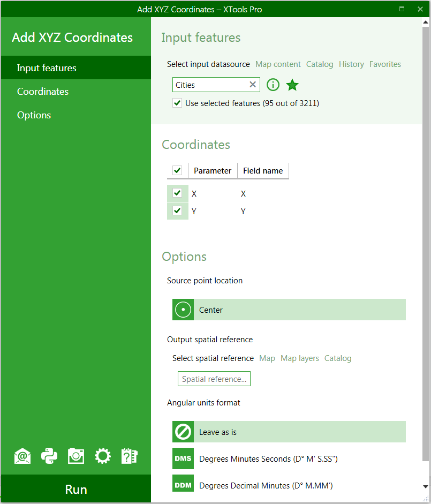Open the History datasource link

click(x=351, y=64)
